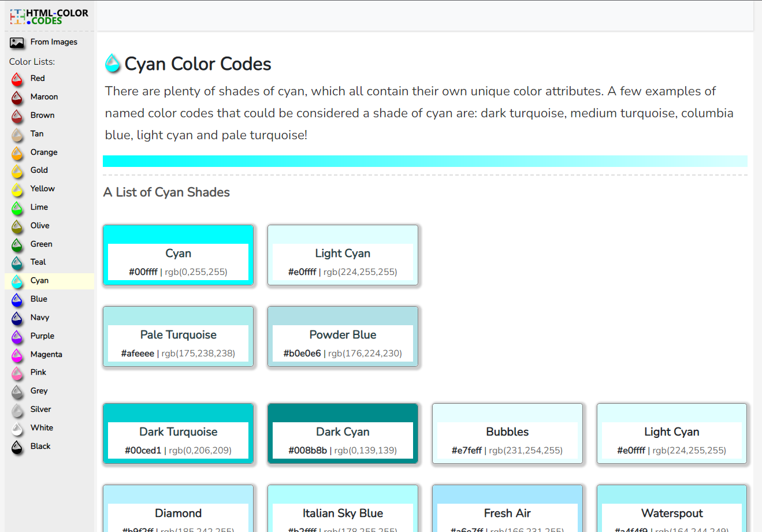Go to the Magenta color list
The image size is (762, 532).
coord(46,355)
